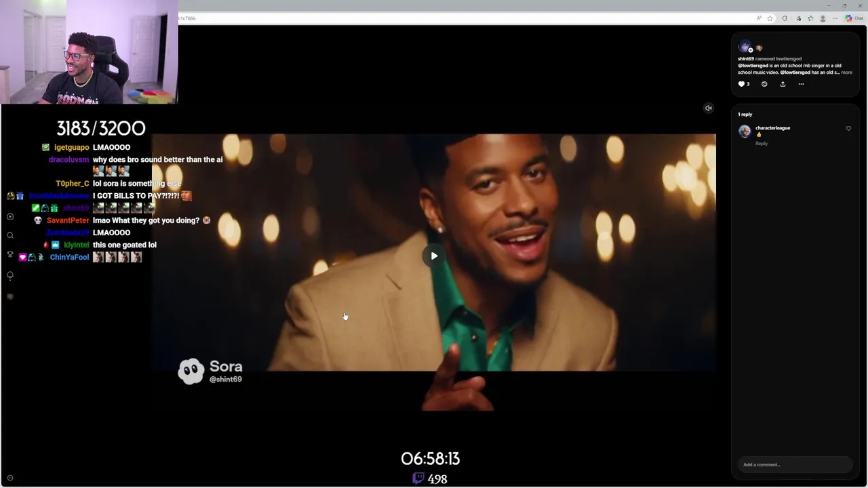Toggle browser Read aloud icon
Viewport: 868px width, 488px height.
point(759,18)
